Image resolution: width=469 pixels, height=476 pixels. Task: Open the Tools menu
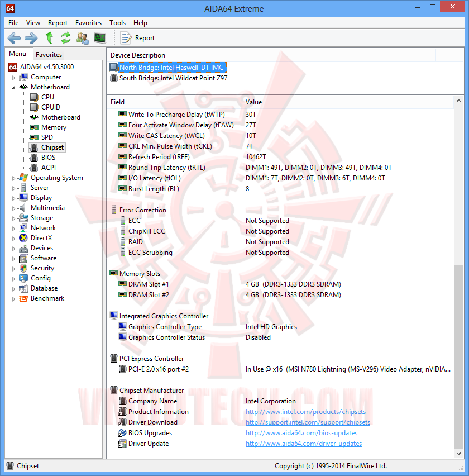[x=117, y=23]
